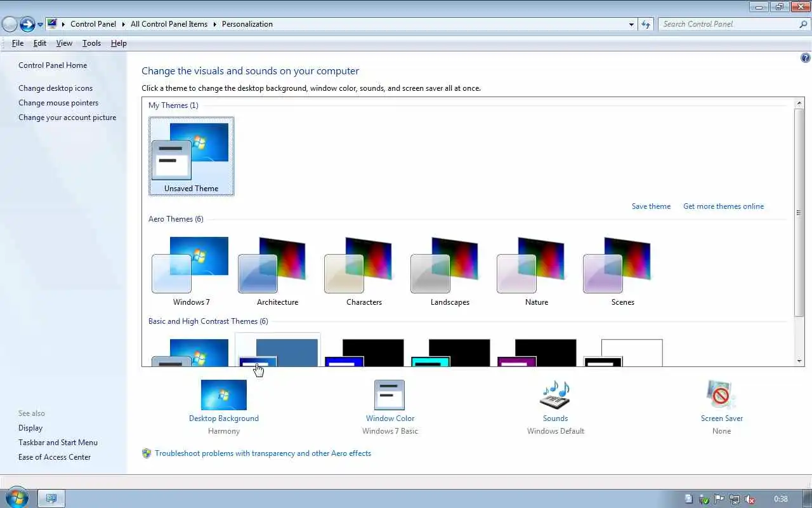Click the safely remove hardware tray icon
The image size is (812, 508).
704,499
